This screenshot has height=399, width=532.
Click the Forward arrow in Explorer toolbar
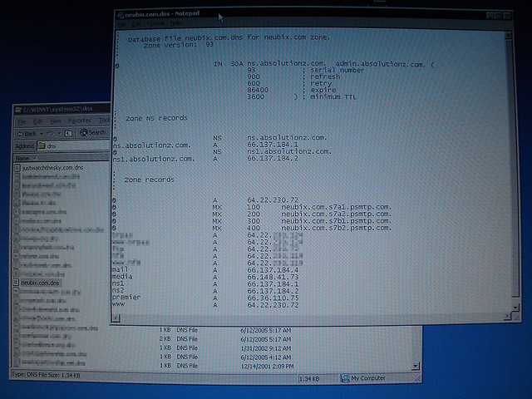[50, 133]
